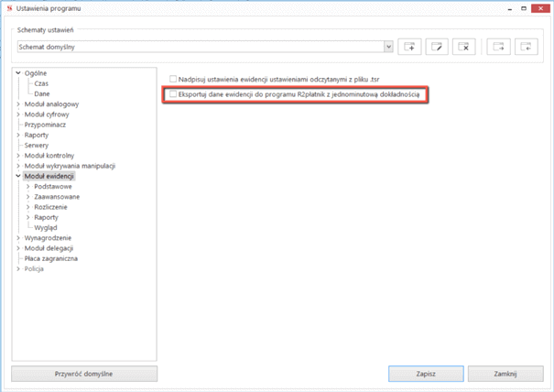Click the import settings scheme icon
This screenshot has width=554, height=392.
[x=526, y=47]
